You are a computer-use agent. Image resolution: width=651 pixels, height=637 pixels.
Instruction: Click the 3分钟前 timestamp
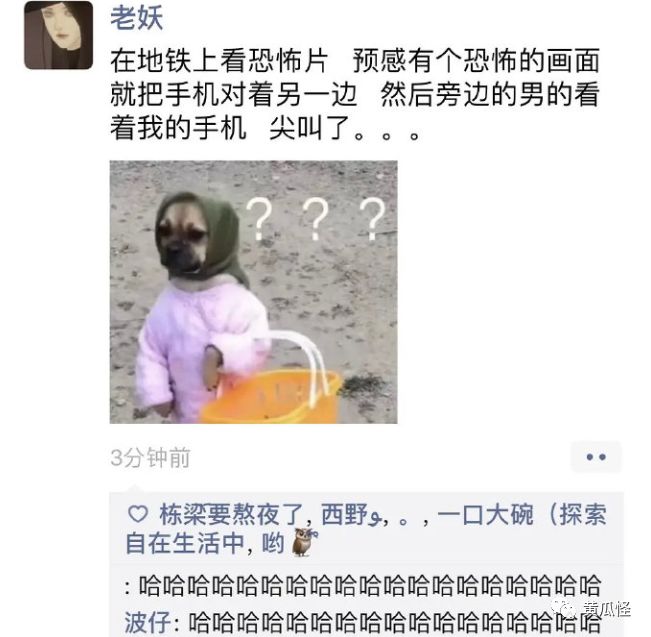150,458
